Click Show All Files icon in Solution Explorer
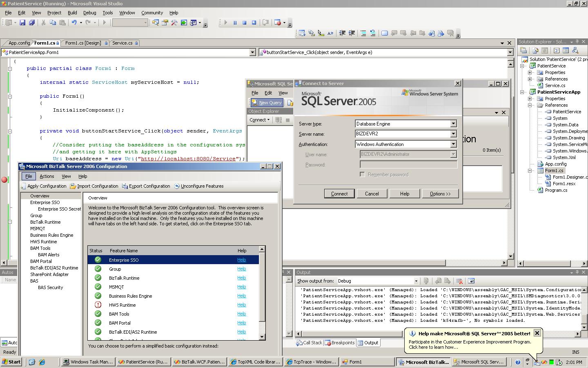The height and width of the screenshot is (368, 588). (x=535, y=51)
